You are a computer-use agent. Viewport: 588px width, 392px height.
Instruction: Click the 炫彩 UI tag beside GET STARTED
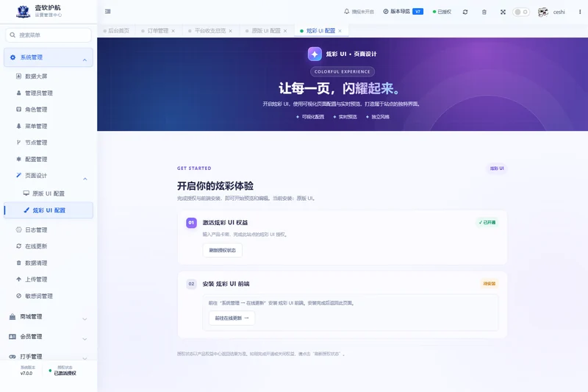pos(497,168)
